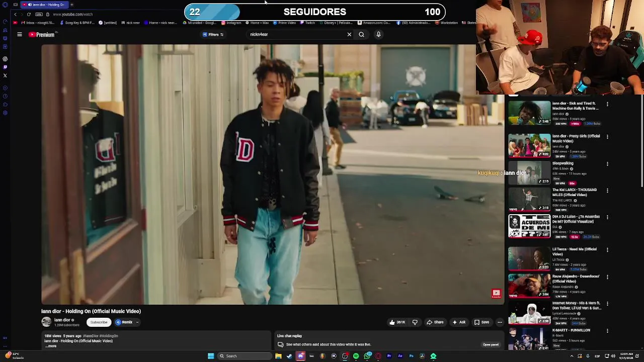Viewport: 644px width, 362px height.
Task: Open a new browser tab
Action: [71, 5]
